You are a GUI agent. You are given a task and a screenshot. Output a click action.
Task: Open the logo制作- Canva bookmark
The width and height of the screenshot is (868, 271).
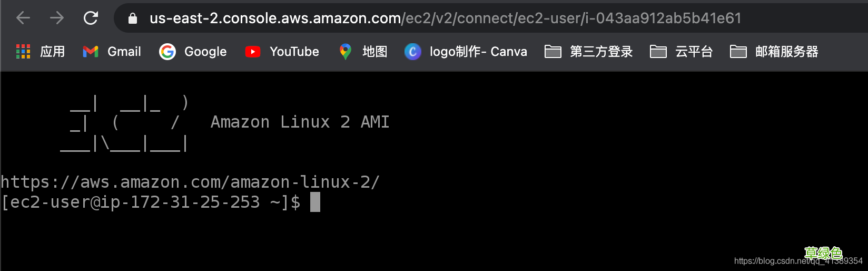pos(478,52)
